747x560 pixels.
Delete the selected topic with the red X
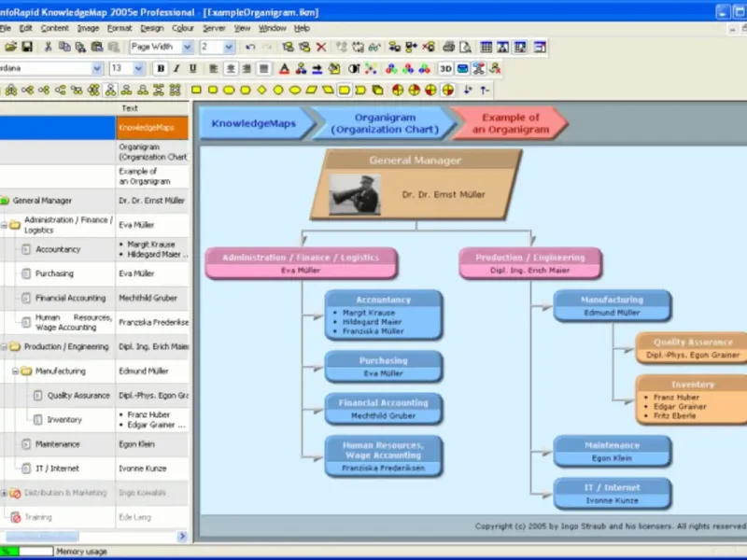[321, 47]
